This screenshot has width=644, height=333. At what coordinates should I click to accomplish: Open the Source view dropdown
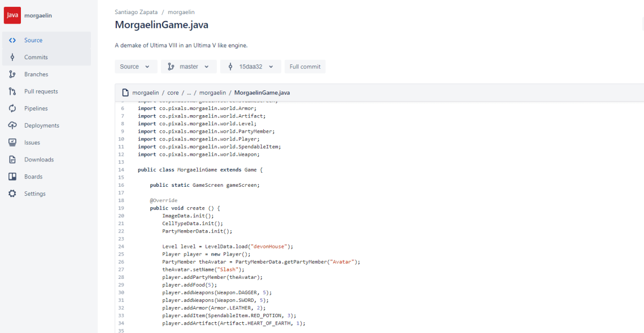click(136, 67)
